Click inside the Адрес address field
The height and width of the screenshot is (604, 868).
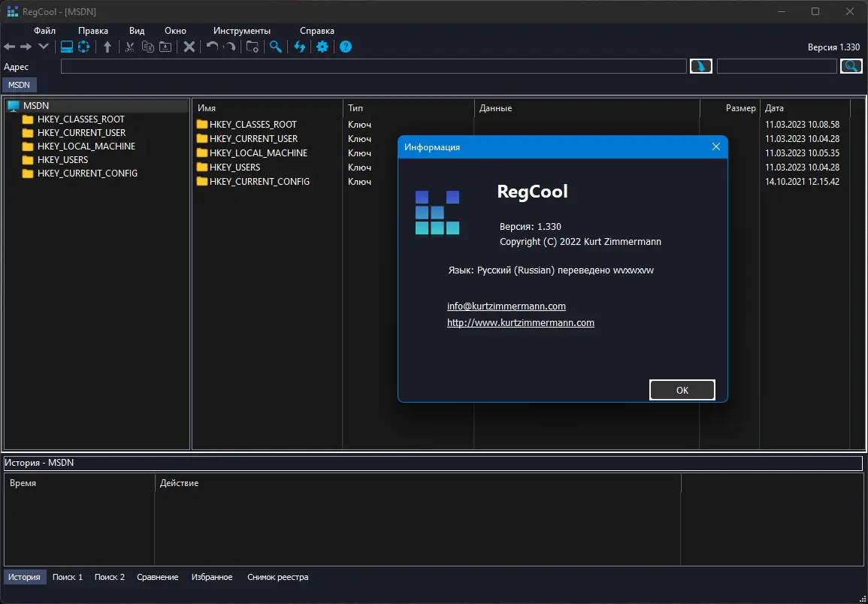[374, 66]
